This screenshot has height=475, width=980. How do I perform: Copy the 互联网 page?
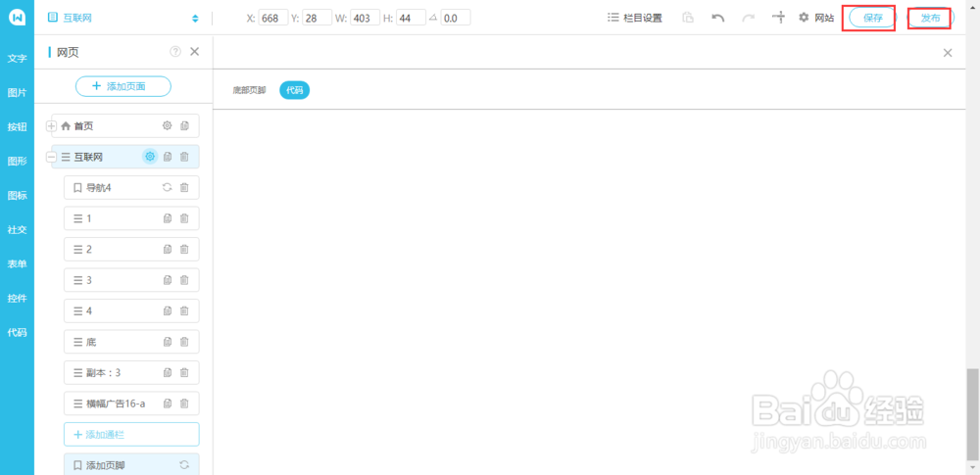168,157
